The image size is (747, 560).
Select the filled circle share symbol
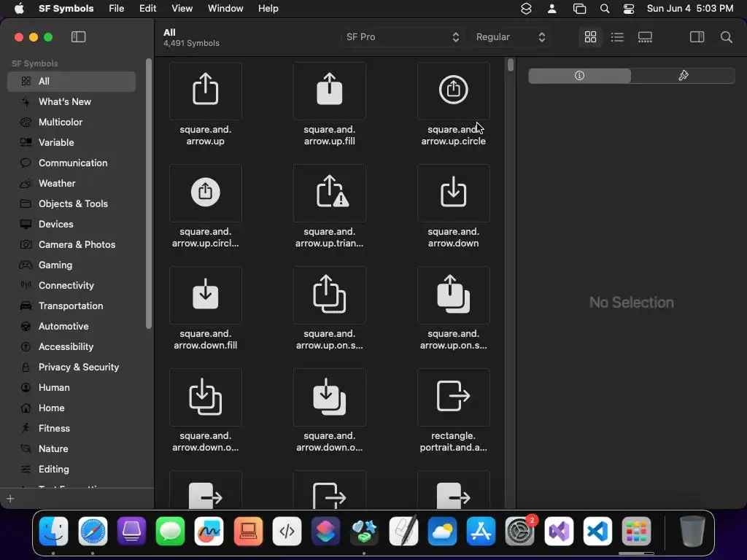[x=205, y=192]
